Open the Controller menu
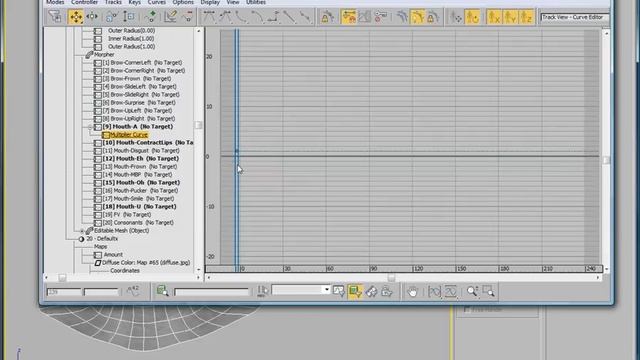640x360 pixels. [84, 2]
